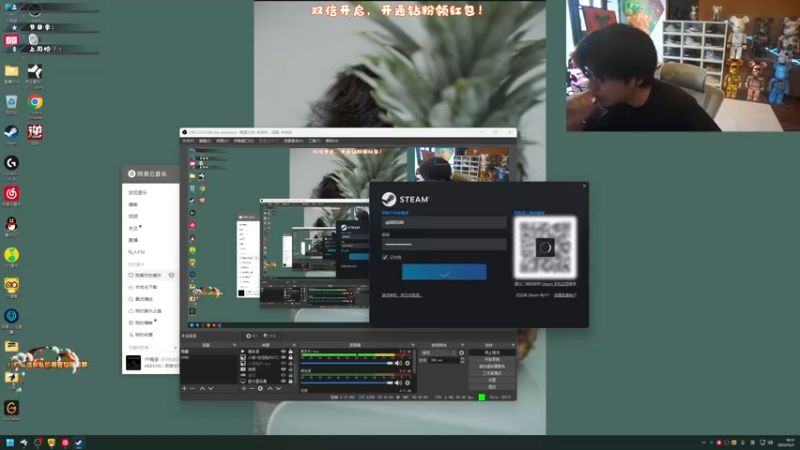Open transition properties gear in Scene Transitions
Screen dimensions: 800x450
[462, 353]
